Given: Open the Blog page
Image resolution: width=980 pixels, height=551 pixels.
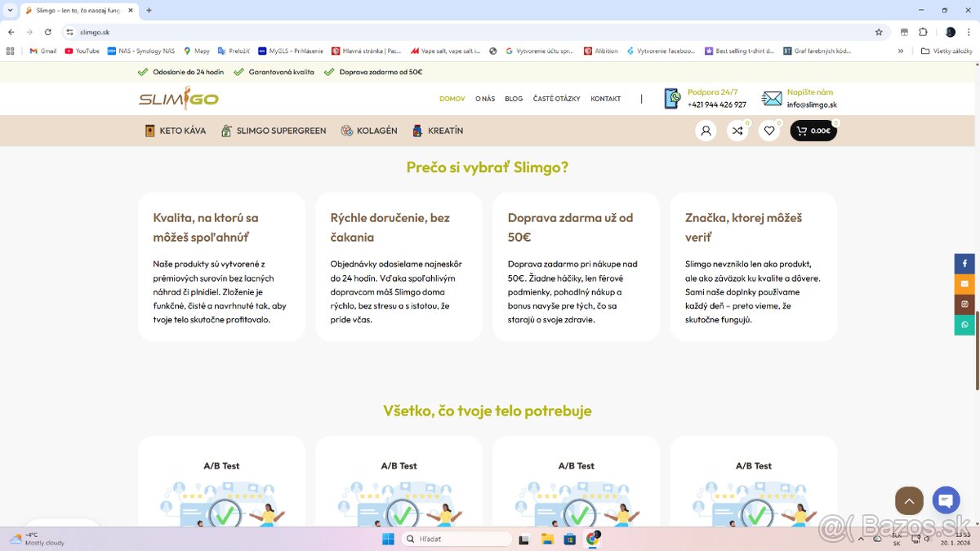Looking at the screenshot, I should (514, 99).
